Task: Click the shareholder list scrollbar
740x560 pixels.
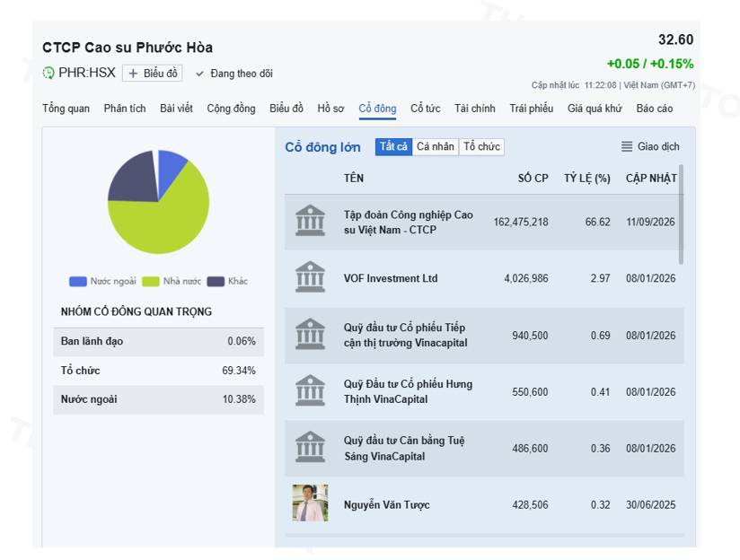Action: click(681, 214)
